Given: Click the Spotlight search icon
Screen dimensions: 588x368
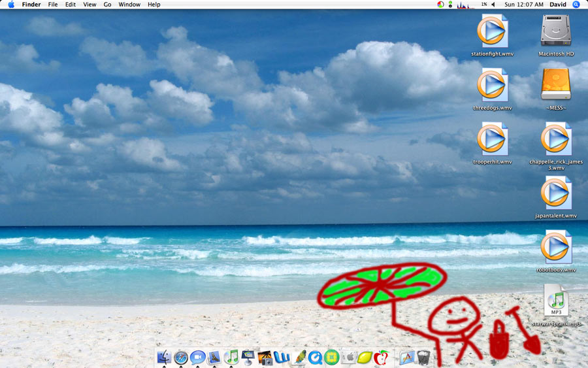Looking at the screenshot, I should (576, 5).
